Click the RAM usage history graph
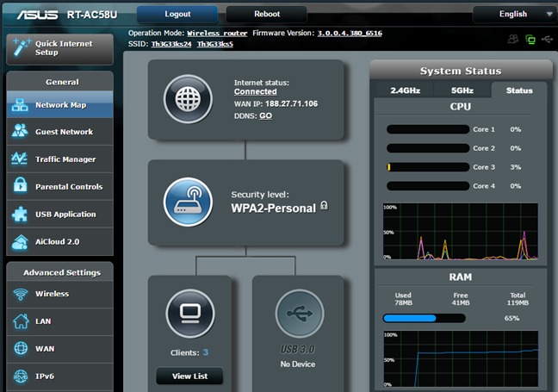This screenshot has height=392, width=558. 461,358
